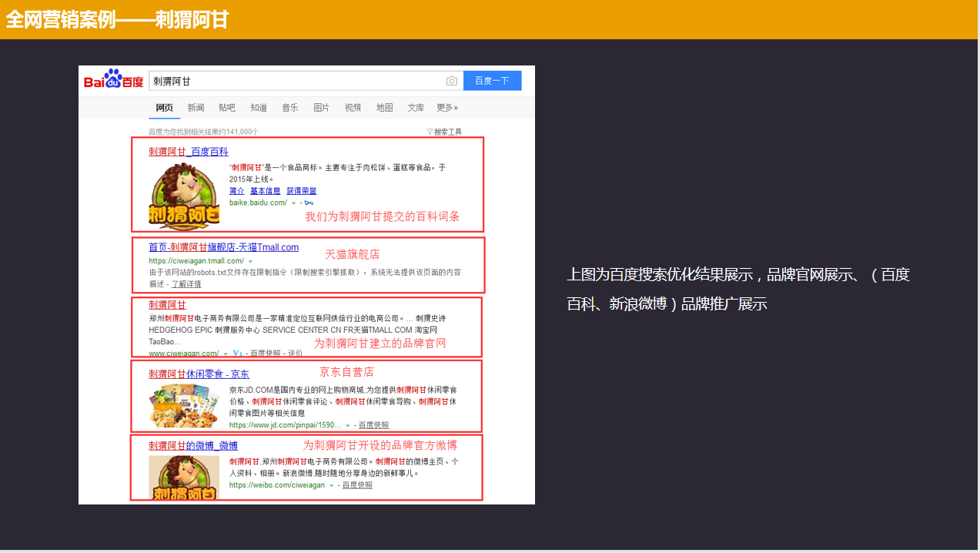Click the V1 credibility badge icon

(238, 354)
